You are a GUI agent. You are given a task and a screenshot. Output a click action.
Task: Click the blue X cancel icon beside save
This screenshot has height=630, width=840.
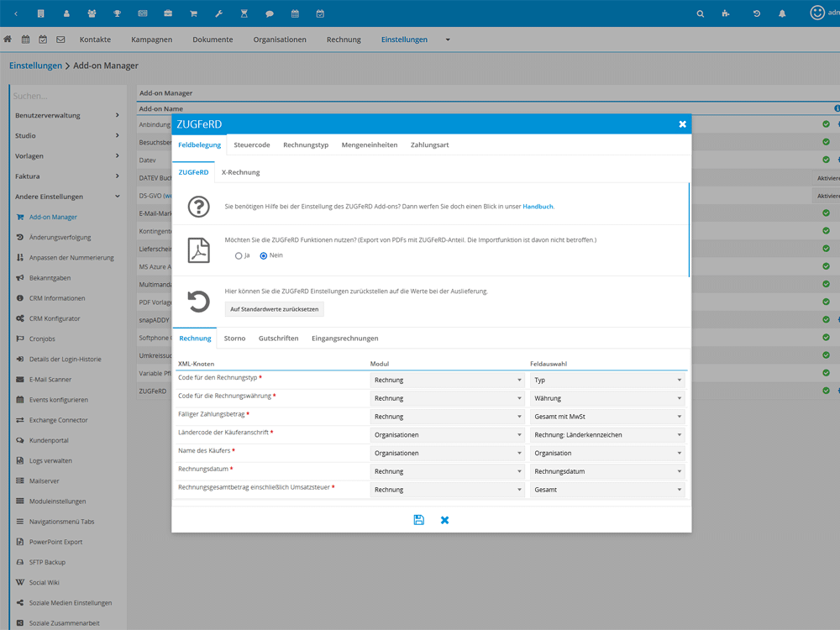coord(444,520)
